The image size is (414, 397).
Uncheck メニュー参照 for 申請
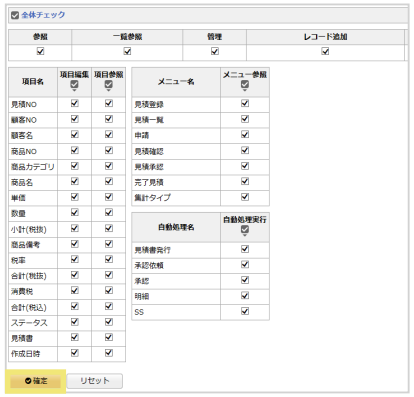click(245, 135)
